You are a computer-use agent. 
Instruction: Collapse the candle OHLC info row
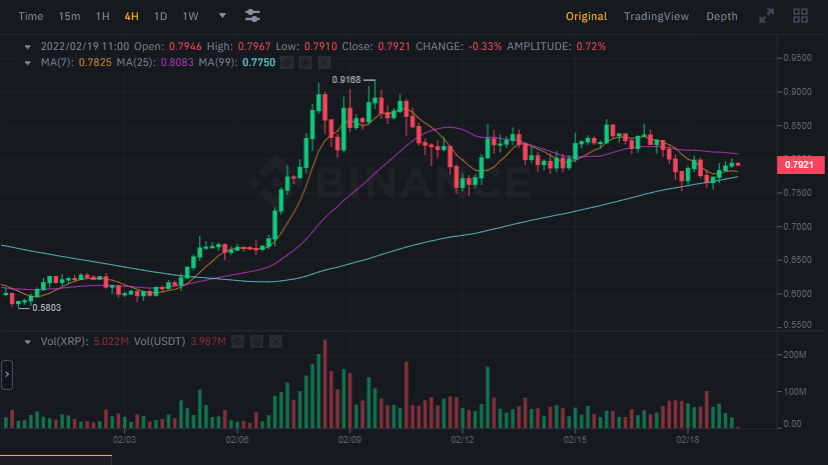[x=28, y=46]
